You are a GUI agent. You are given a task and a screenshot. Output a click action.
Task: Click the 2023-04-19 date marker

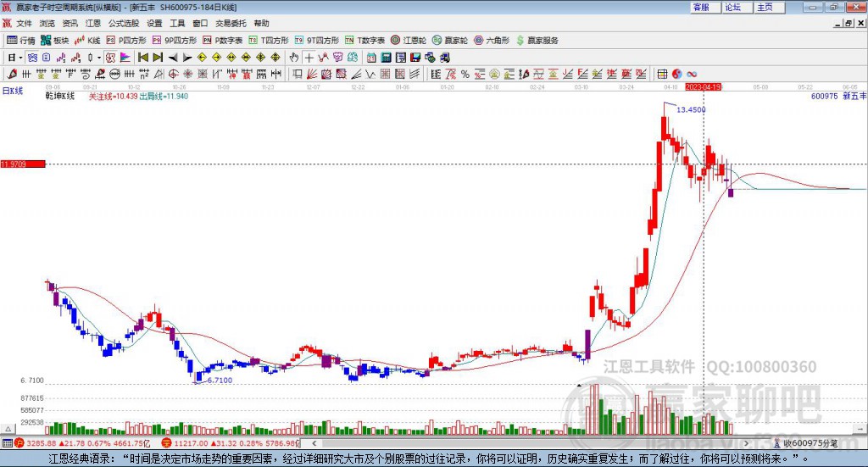(703, 86)
